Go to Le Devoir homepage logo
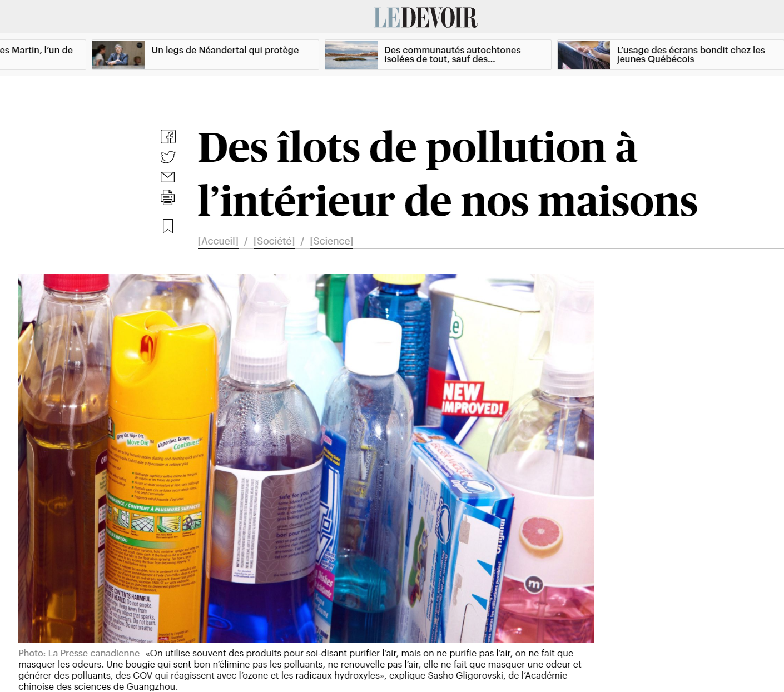 click(425, 18)
